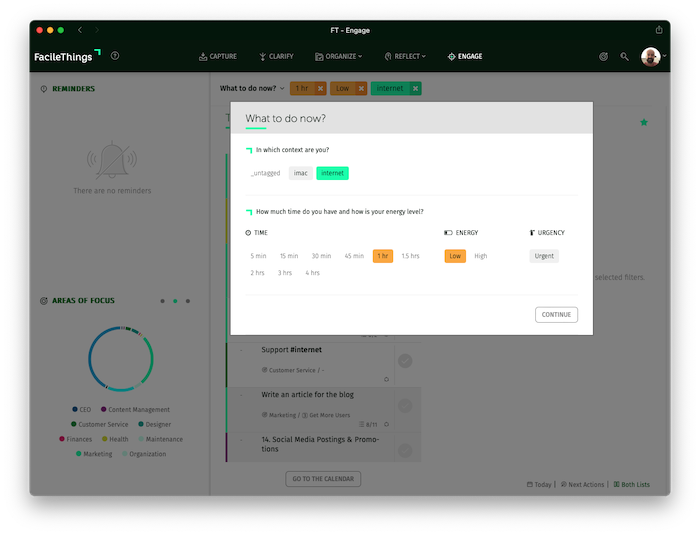Image resolution: width=700 pixels, height=535 pixels.
Task: Go to the Capture section
Action: 218,56
